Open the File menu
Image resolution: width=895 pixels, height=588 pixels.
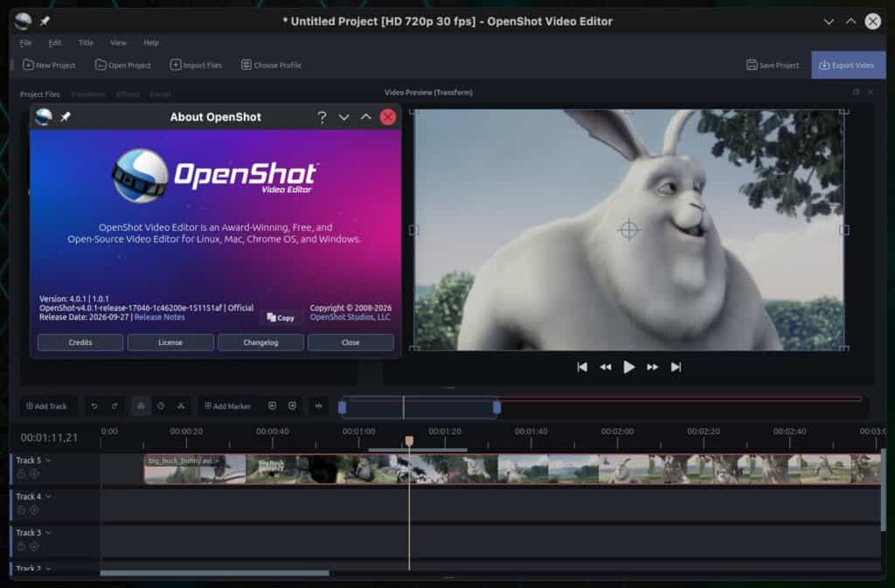pyautogui.click(x=25, y=43)
